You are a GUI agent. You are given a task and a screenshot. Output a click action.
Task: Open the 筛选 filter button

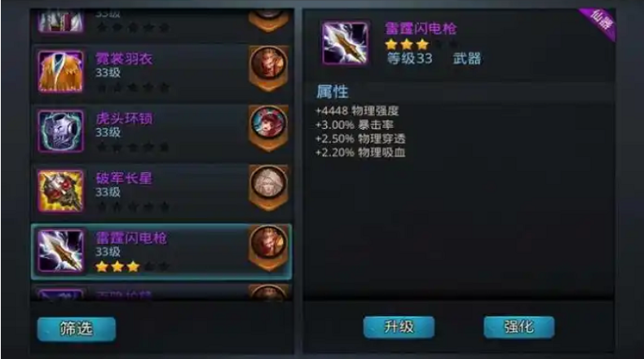pyautogui.click(x=77, y=329)
